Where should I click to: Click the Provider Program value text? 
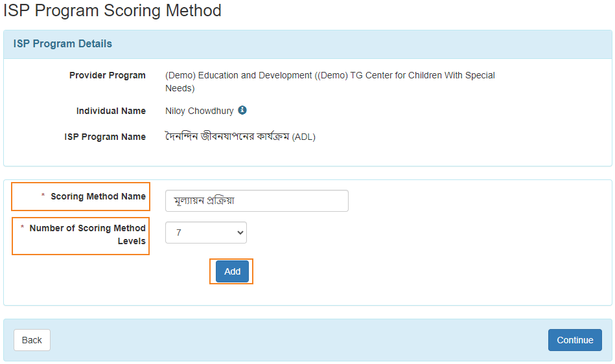(x=330, y=82)
